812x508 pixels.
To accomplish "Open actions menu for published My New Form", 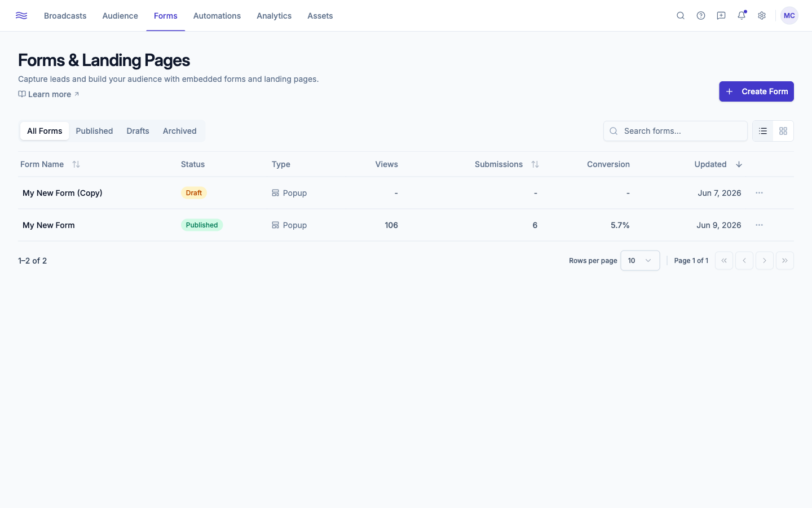I will coord(760,225).
